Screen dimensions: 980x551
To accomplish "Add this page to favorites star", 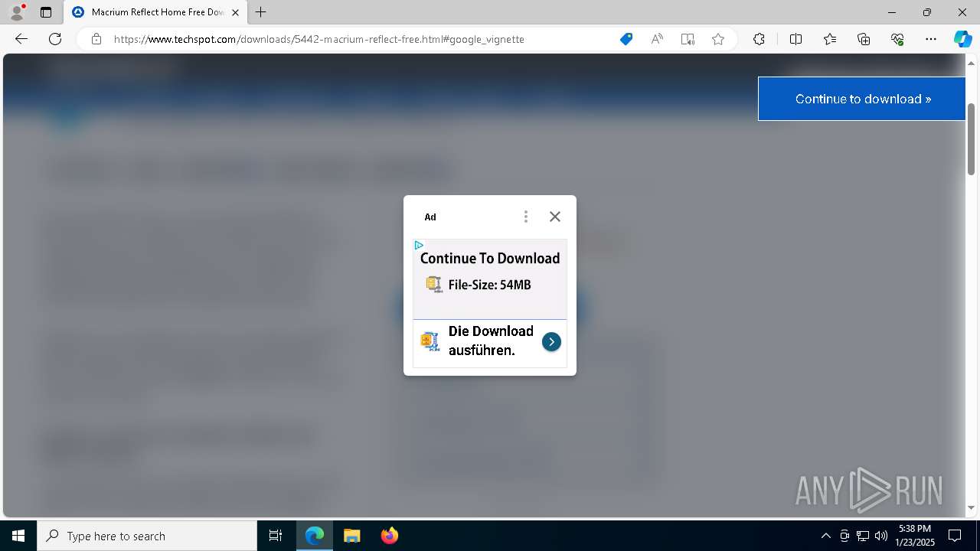I will coord(718,39).
